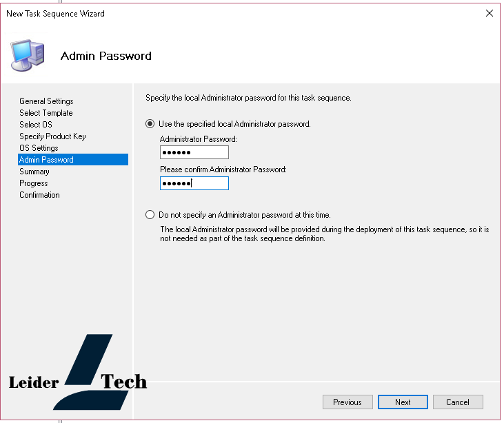
Task: Open the Confirmation step
Action: pos(39,195)
